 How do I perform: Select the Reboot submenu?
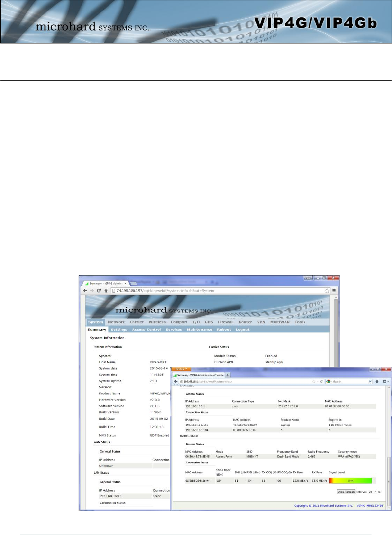tap(224, 330)
